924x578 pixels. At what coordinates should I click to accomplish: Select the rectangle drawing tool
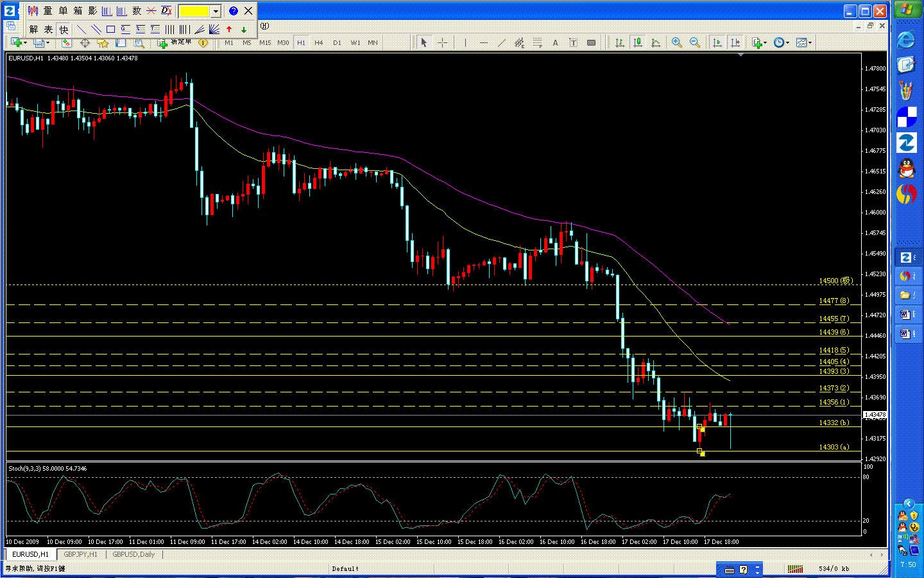111,30
